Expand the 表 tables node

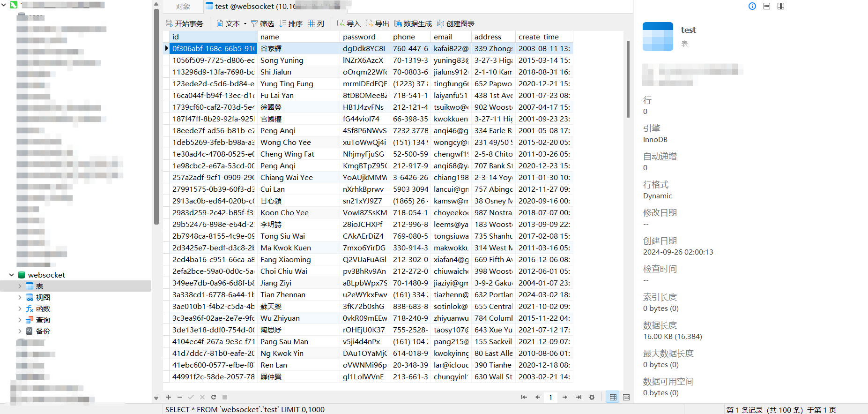(20, 286)
